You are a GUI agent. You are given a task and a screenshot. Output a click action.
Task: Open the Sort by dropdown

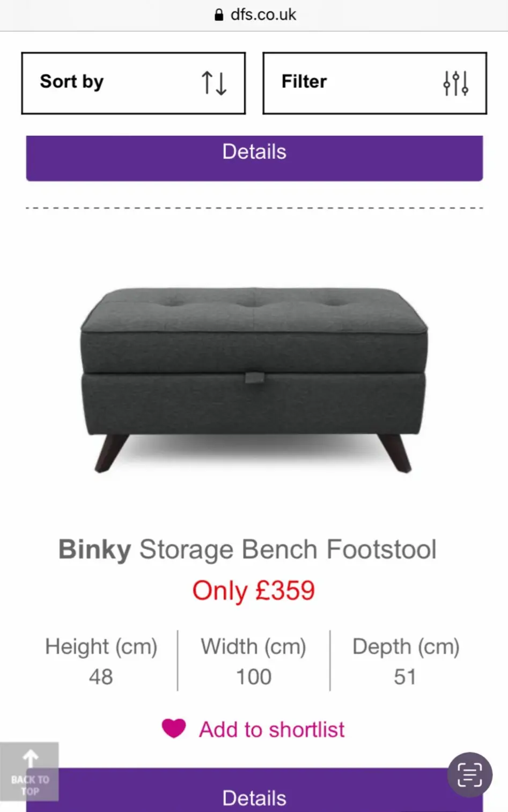coord(133,83)
